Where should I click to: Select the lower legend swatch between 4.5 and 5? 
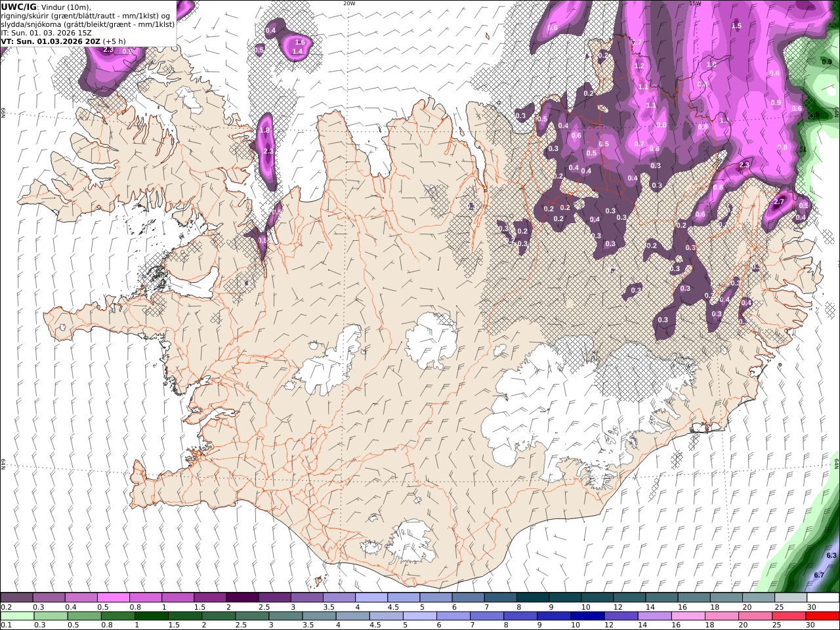[x=386, y=616]
